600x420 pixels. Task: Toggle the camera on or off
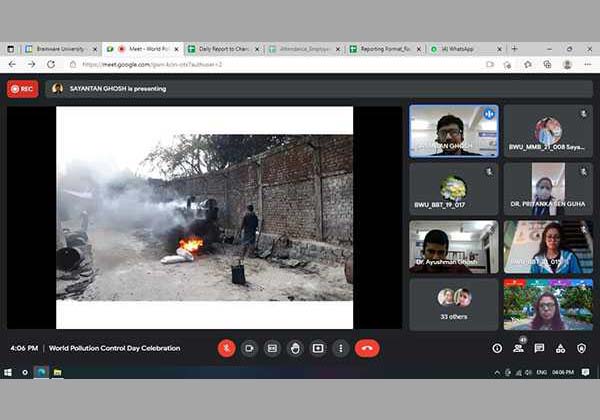coord(250,348)
